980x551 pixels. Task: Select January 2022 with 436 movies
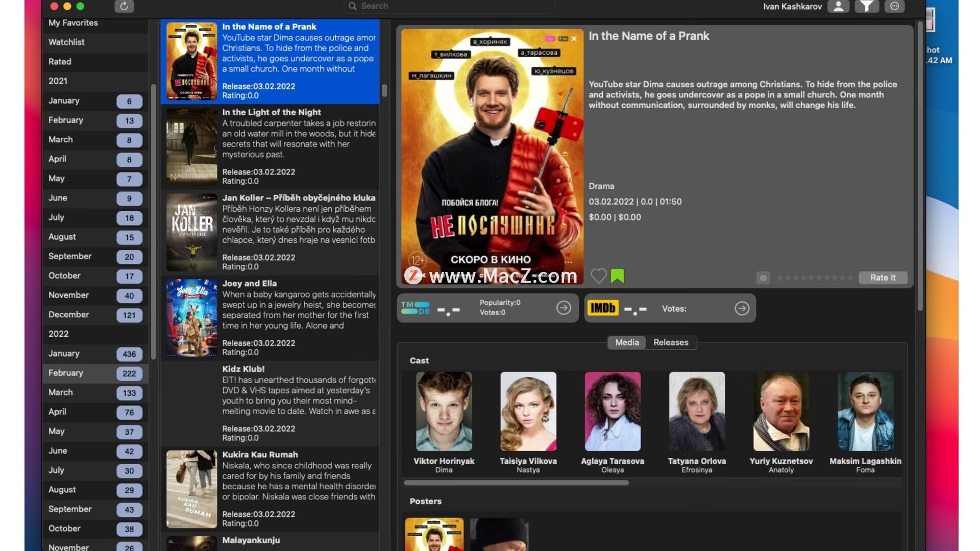(x=95, y=354)
